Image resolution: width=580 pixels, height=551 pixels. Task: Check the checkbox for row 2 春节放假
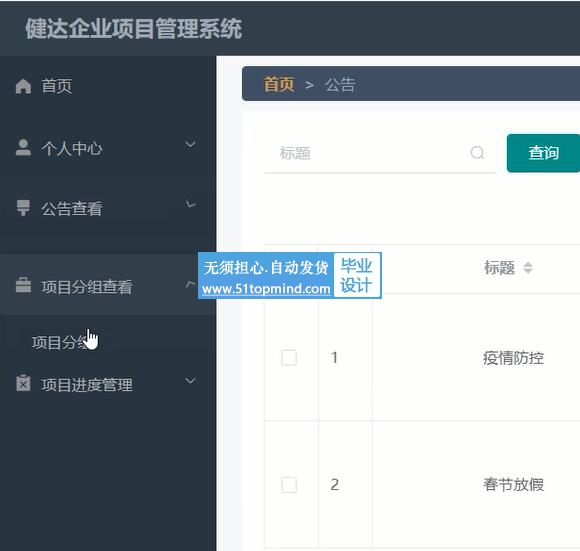pos(289,484)
